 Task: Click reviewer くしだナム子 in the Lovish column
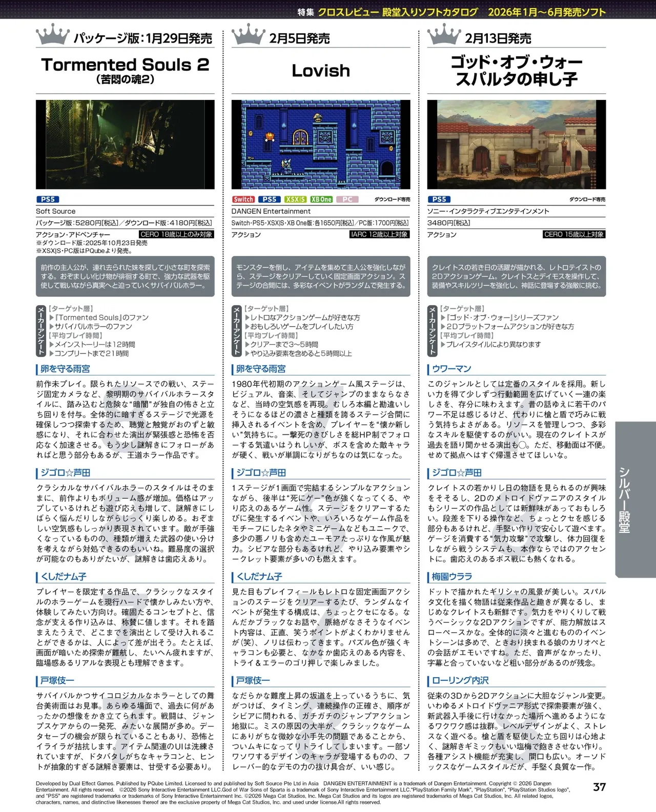coord(259,577)
